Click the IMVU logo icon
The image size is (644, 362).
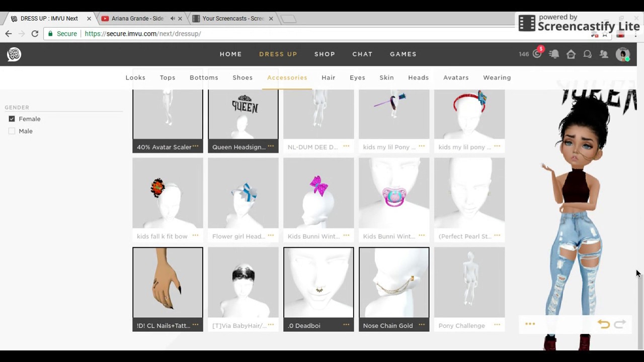coord(14,54)
